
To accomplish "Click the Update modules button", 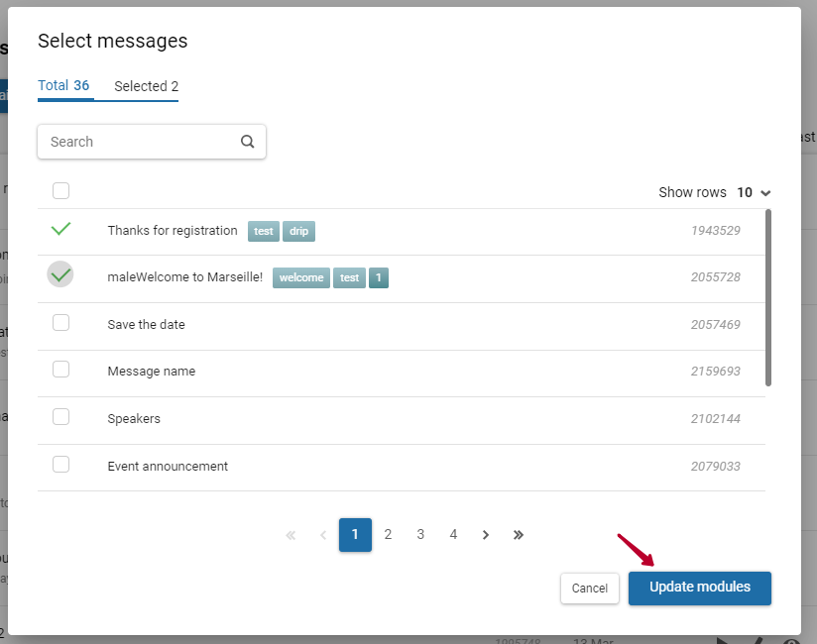I will pos(700,589).
